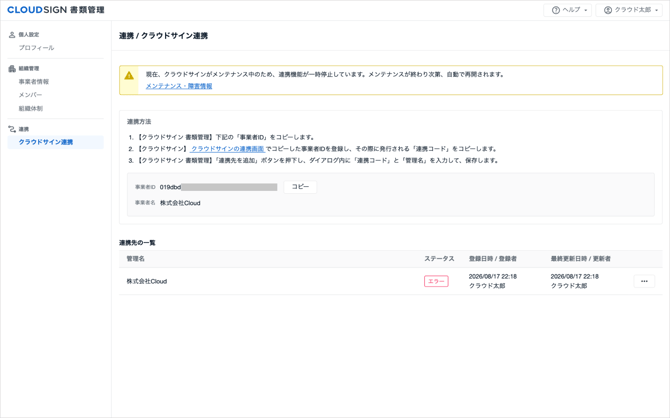670x418 pixels.
Task: Click the CLOUDSIGN 書類管理 logo
Action: pos(56,10)
